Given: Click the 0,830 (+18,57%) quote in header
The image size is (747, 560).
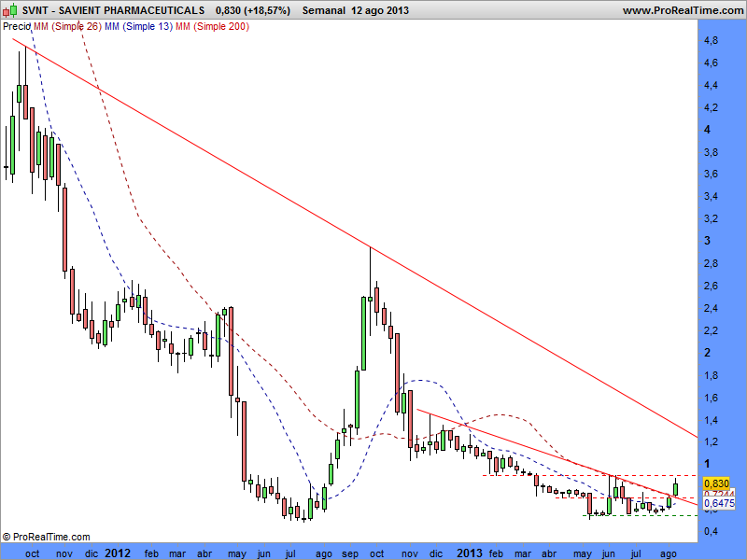Looking at the screenshot, I should (x=252, y=10).
